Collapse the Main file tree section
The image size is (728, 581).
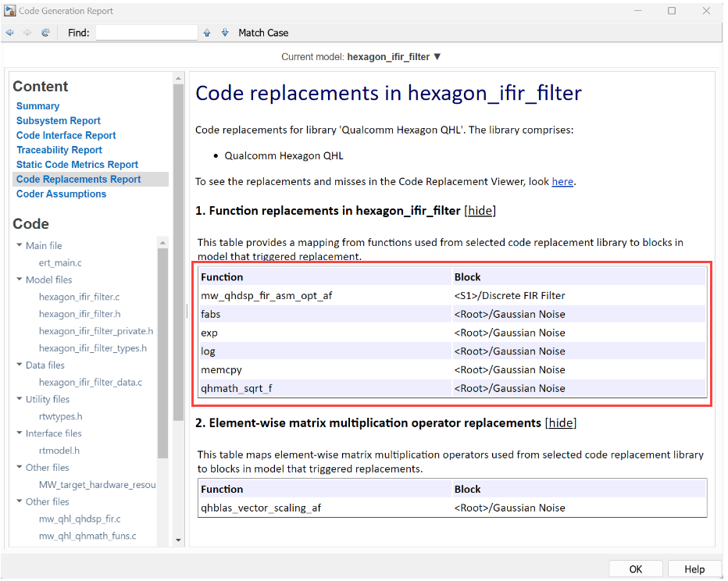point(19,245)
